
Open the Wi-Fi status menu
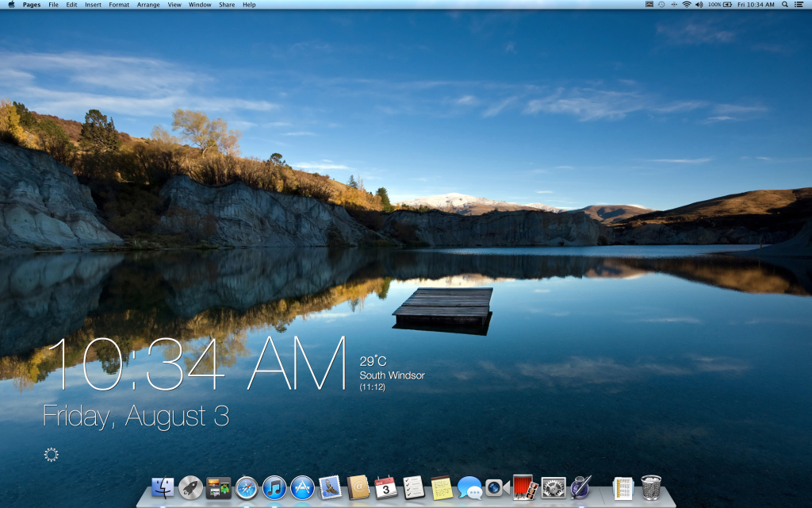coord(686,5)
